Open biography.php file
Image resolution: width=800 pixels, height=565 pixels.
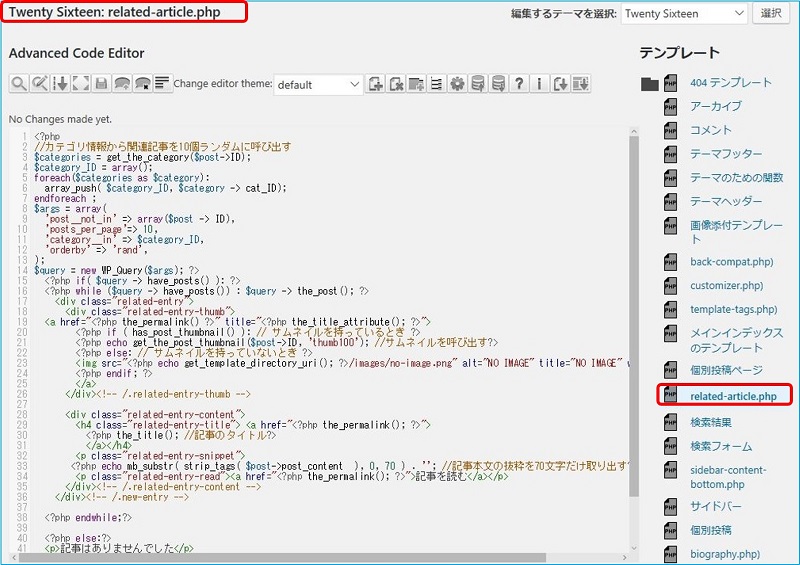coord(725,554)
